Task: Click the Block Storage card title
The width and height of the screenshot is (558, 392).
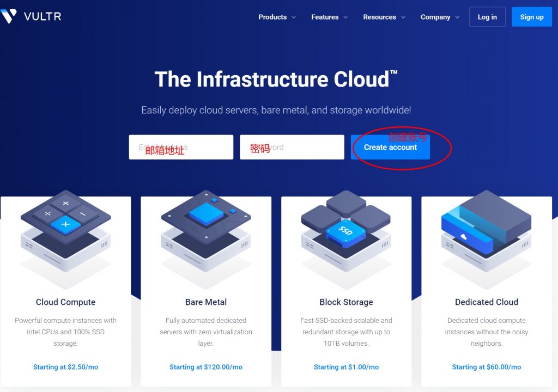Action: coord(346,302)
